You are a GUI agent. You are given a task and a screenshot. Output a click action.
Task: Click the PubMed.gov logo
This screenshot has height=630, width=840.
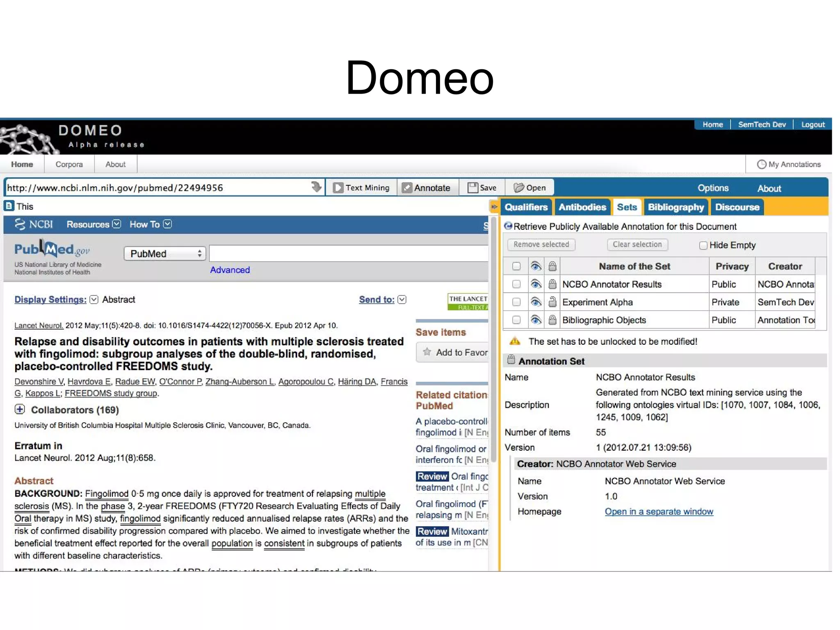click(52, 249)
